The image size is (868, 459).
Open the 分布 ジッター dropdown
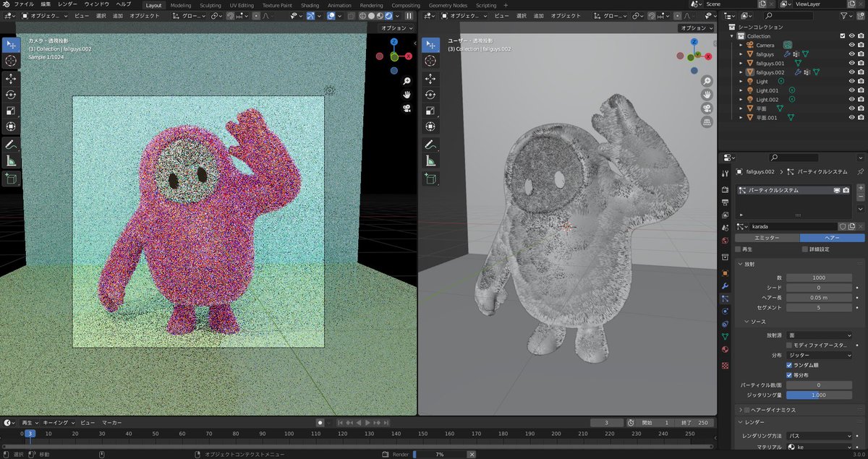pyautogui.click(x=820, y=355)
